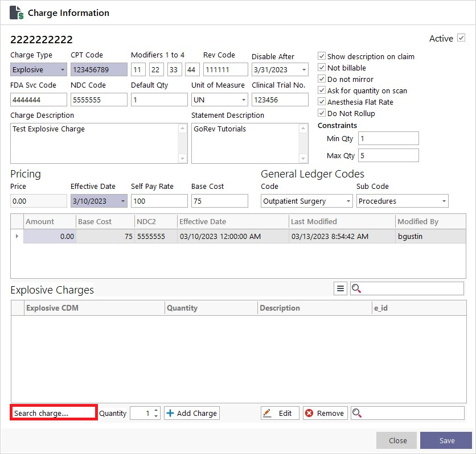Sort by Modified By column header
The height and width of the screenshot is (454, 476).
tap(430, 222)
